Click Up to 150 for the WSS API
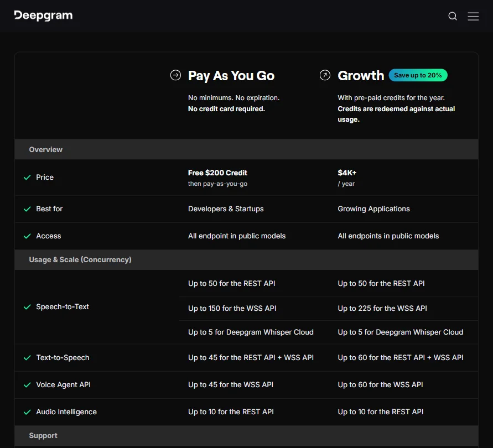This screenshot has height=448, width=493. point(232,308)
